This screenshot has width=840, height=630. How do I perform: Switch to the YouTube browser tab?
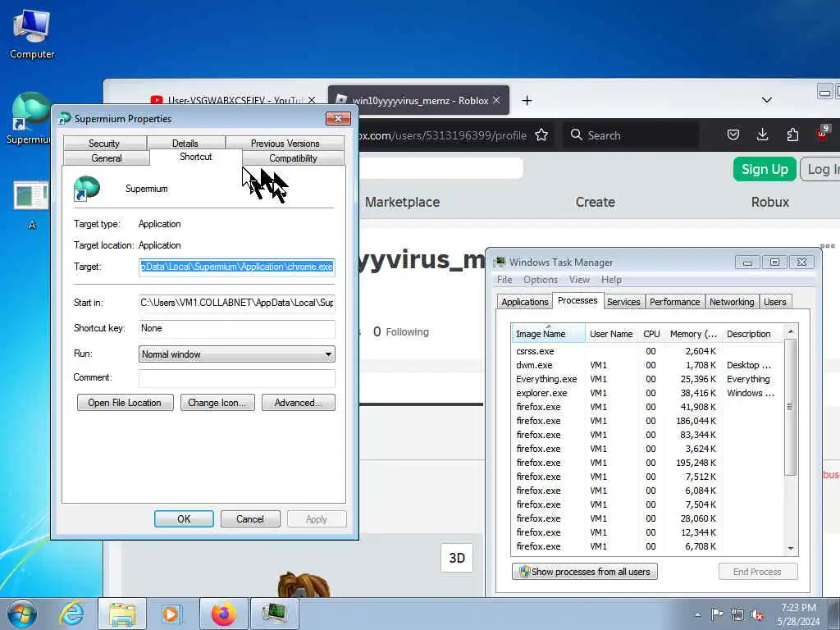(233, 100)
